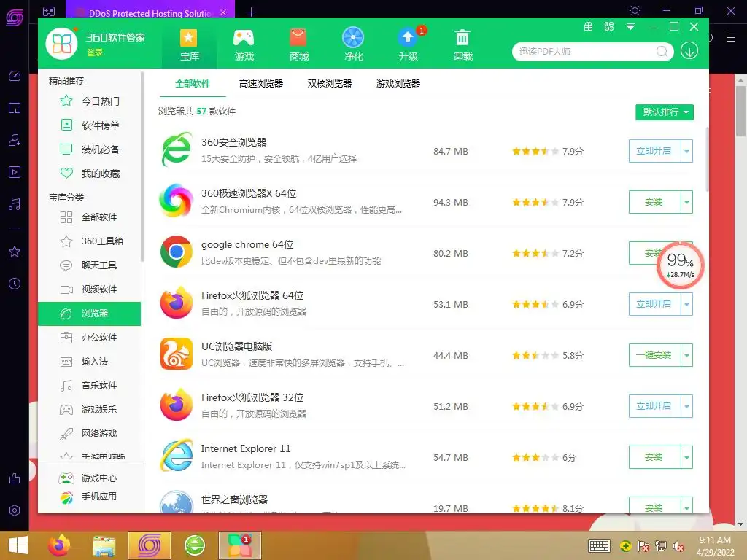747x560 pixels.
Task: Click 立即开启 for 360安全浏览器
Action: 654,151
